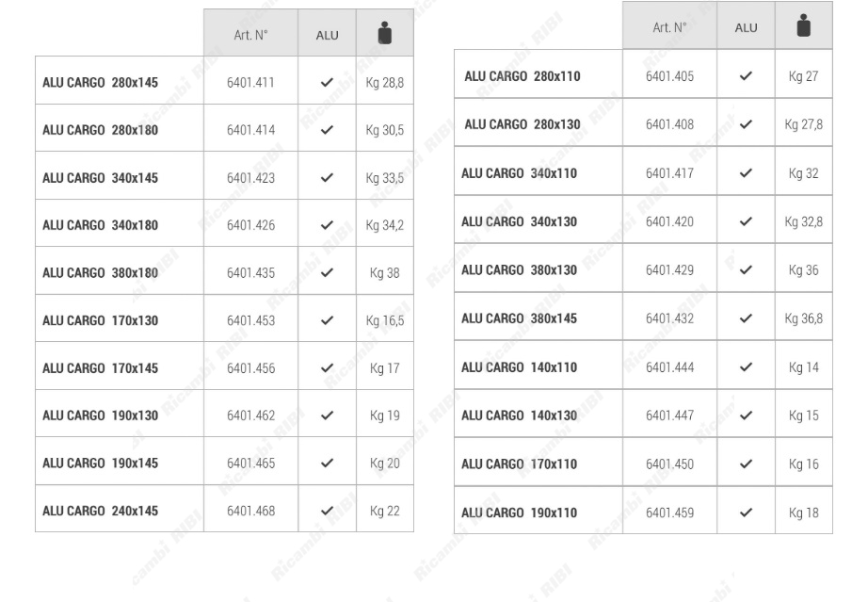Click article number 6401.465
868x602 pixels.
pos(250,463)
